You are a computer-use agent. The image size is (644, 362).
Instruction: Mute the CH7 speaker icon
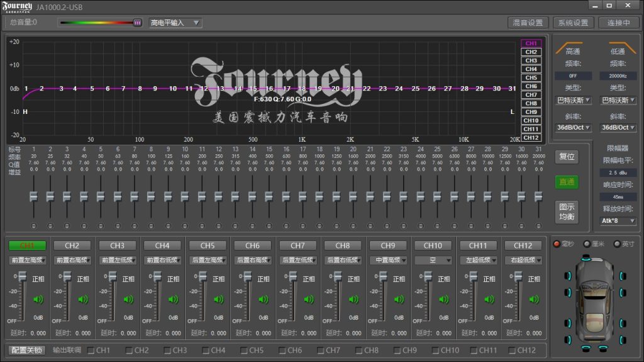(308, 299)
